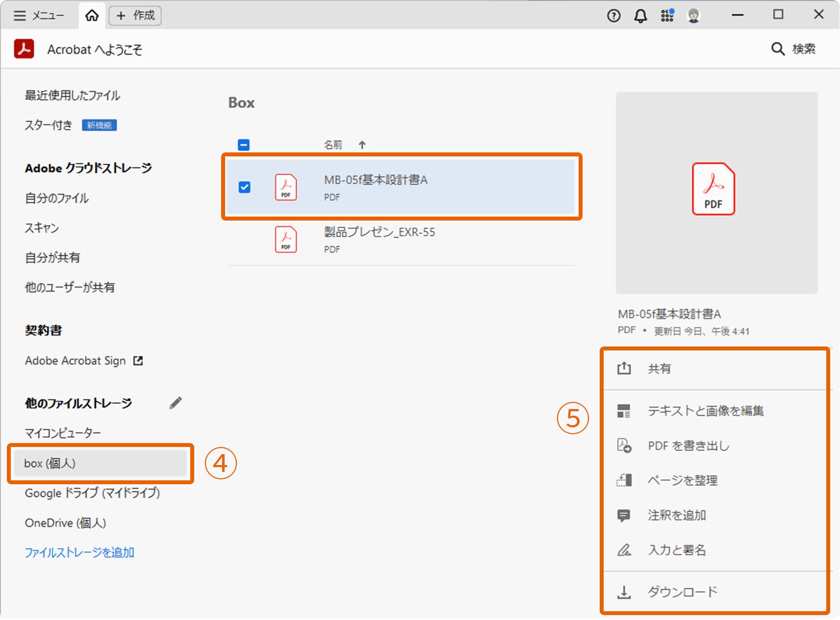Click the PDF を書き出し export icon
This screenshot has height=620, width=840.
point(624,446)
